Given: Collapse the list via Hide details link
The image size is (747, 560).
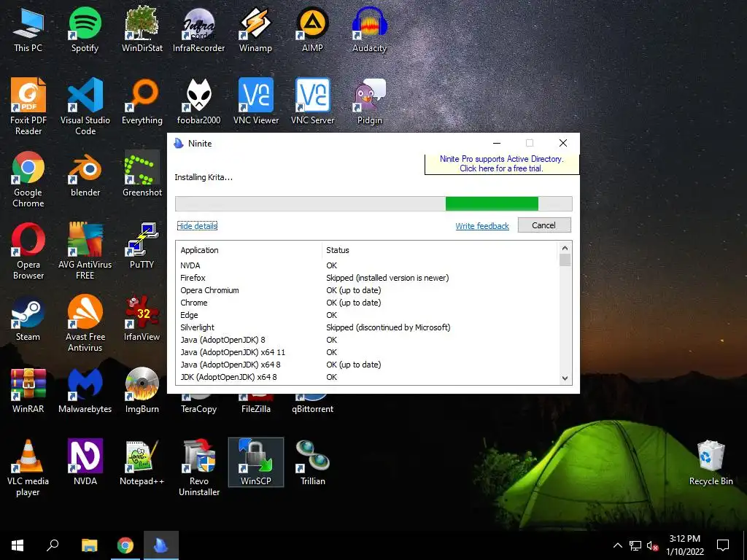Looking at the screenshot, I should click(x=197, y=226).
